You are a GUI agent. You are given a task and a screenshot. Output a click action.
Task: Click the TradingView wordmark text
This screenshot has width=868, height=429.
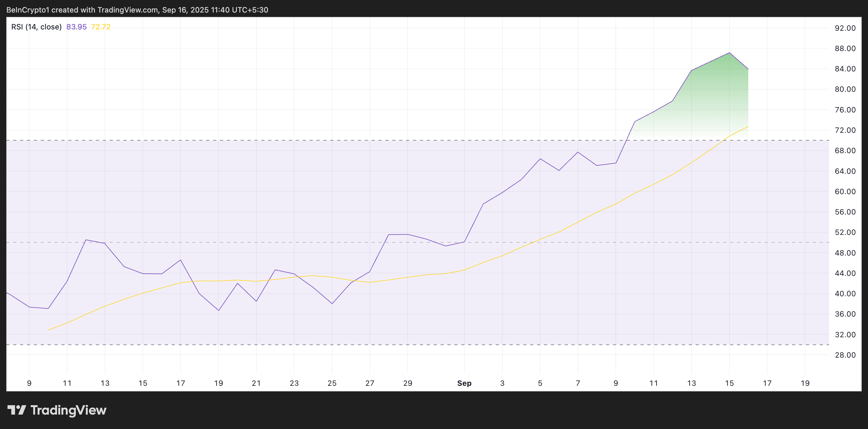pyautogui.click(x=68, y=410)
